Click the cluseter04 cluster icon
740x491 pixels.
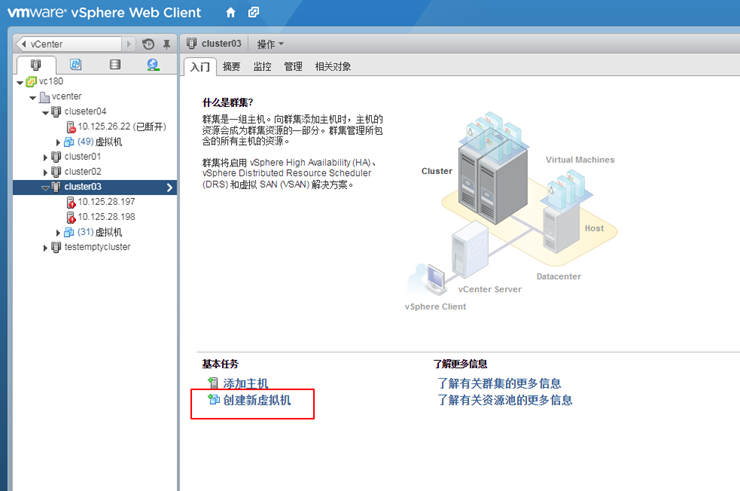[56, 112]
